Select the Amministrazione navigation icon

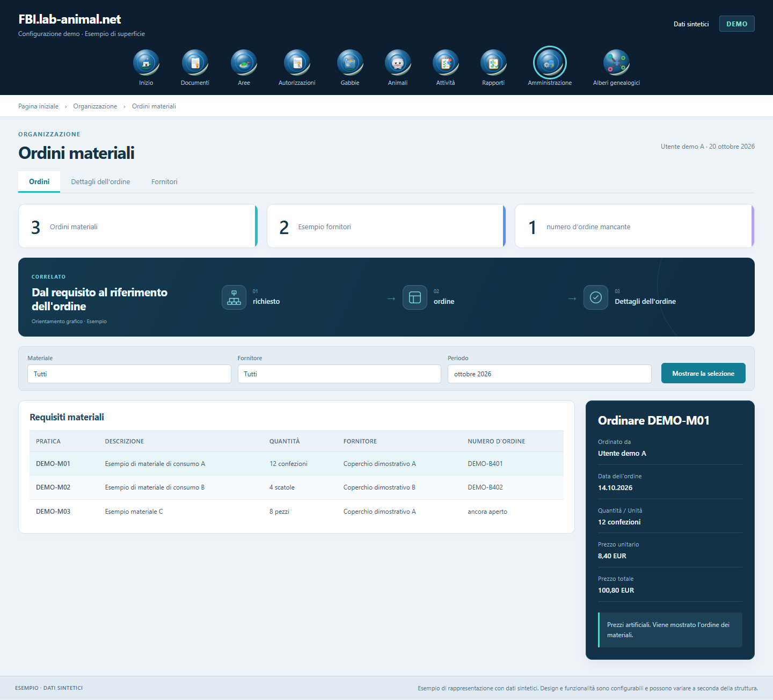point(550,63)
